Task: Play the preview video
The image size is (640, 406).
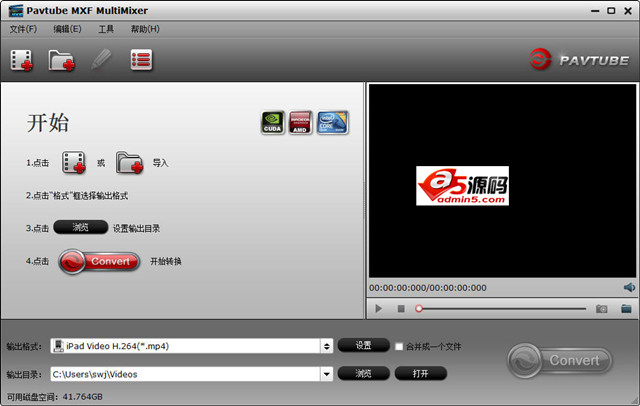Action: pyautogui.click(x=378, y=308)
